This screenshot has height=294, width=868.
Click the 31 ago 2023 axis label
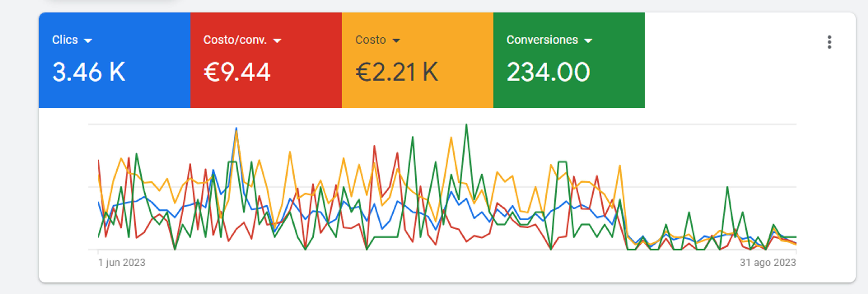click(768, 262)
